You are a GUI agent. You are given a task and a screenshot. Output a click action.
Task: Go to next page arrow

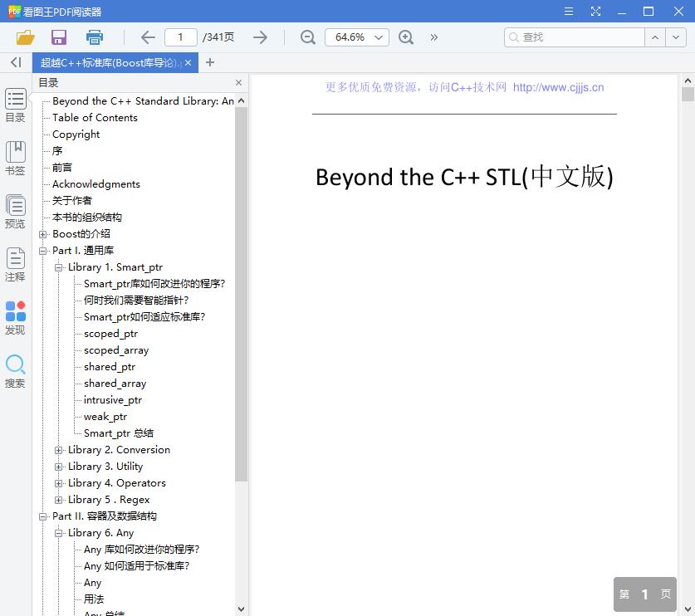[260, 37]
